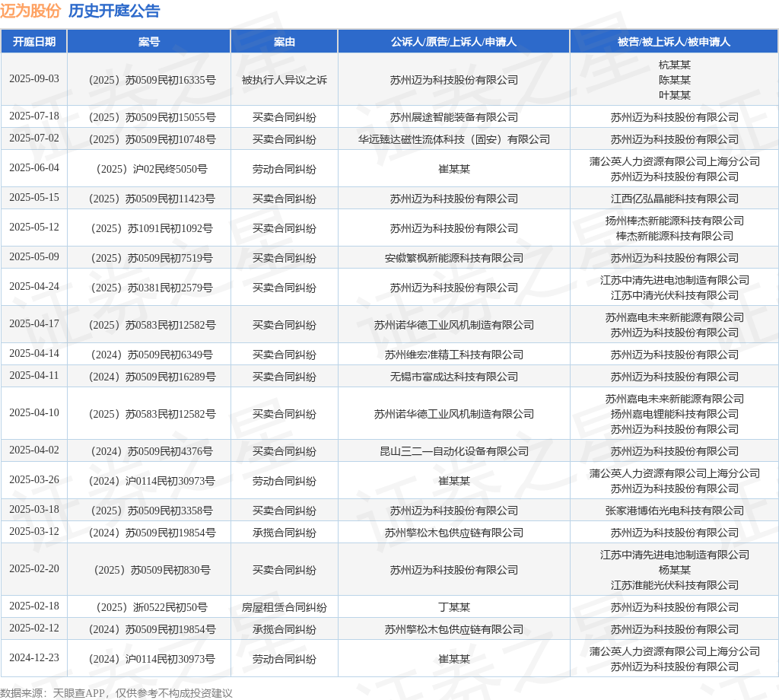Click the 数据来源 footer note

click(x=116, y=693)
